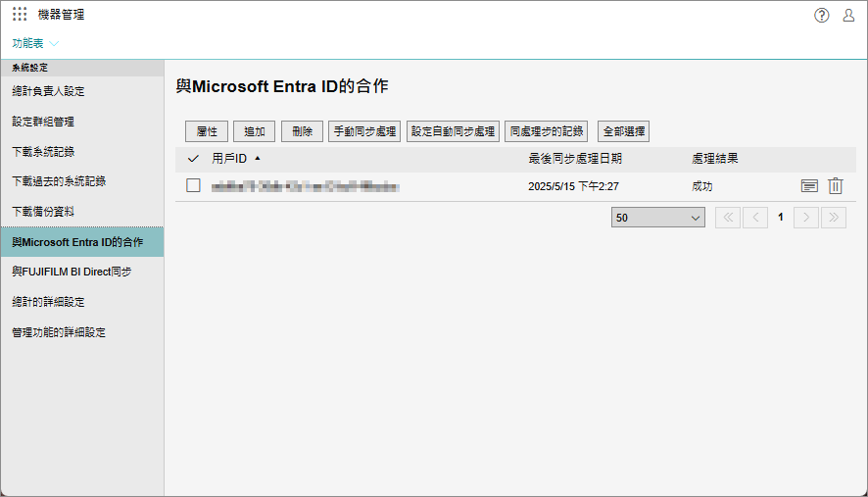The image size is (868, 497).
Task: Go to the previous page arrow
Action: point(754,218)
